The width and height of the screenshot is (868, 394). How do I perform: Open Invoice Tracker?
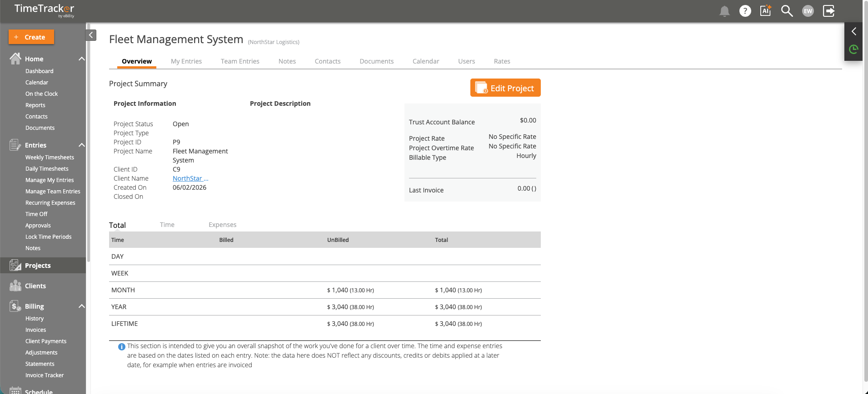click(45, 375)
